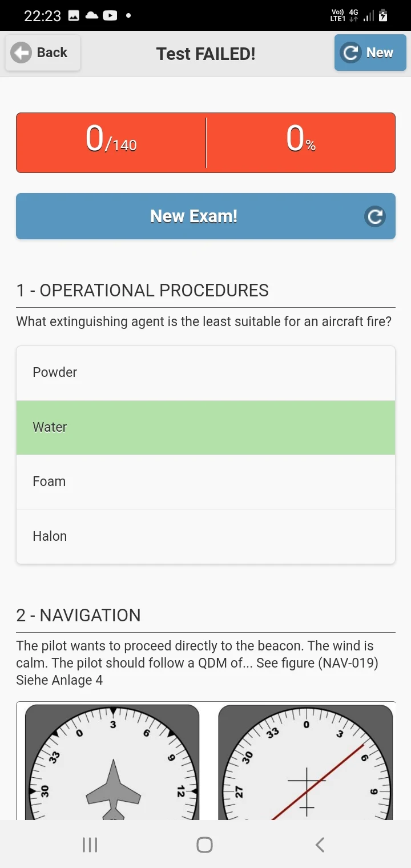
Task: Open the aircraft heading compass figure
Action: point(113,762)
